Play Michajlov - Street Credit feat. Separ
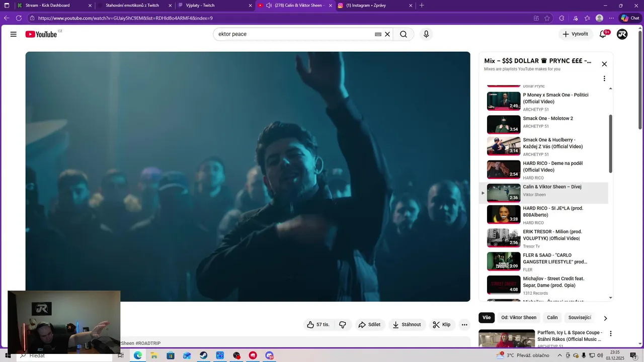 (543, 285)
